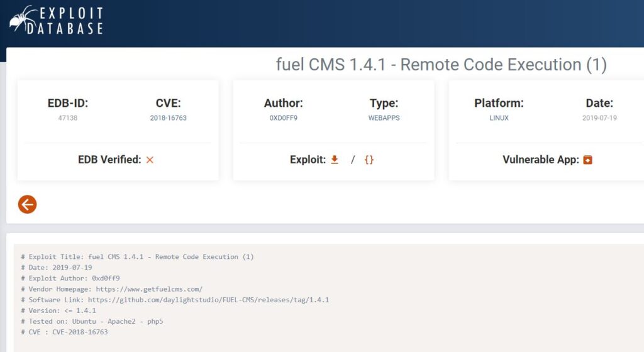Click the EDB-ID label
The image size is (644, 352).
68,103
